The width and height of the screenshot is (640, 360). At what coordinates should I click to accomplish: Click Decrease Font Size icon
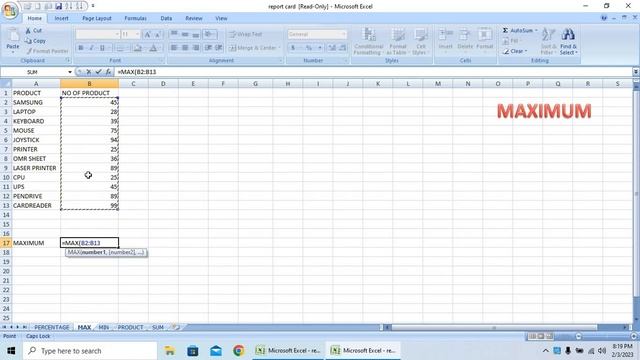pos(158,34)
